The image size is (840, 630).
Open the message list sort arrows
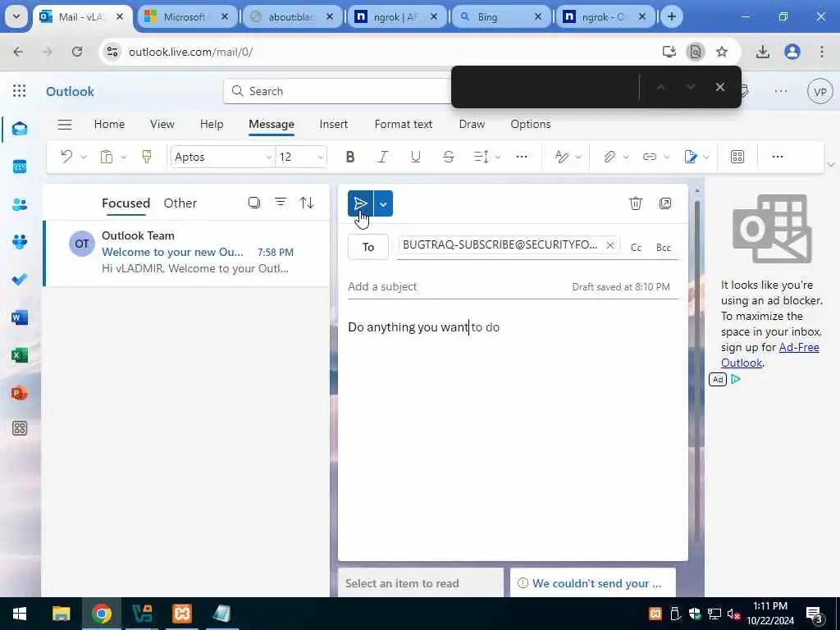[307, 203]
